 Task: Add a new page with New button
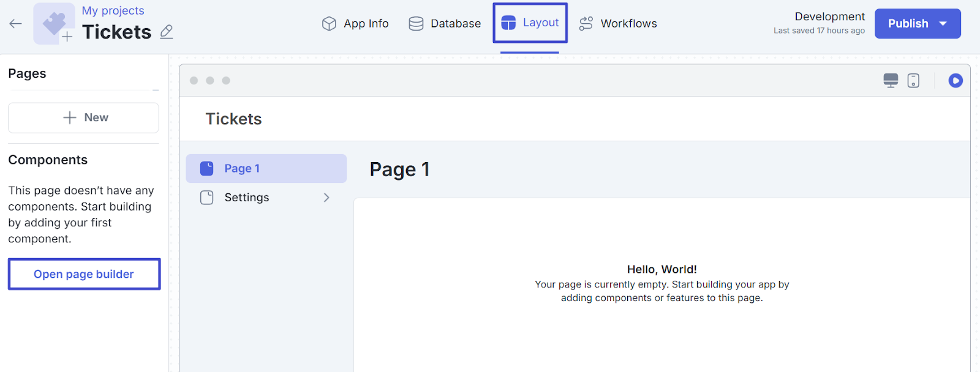click(84, 117)
